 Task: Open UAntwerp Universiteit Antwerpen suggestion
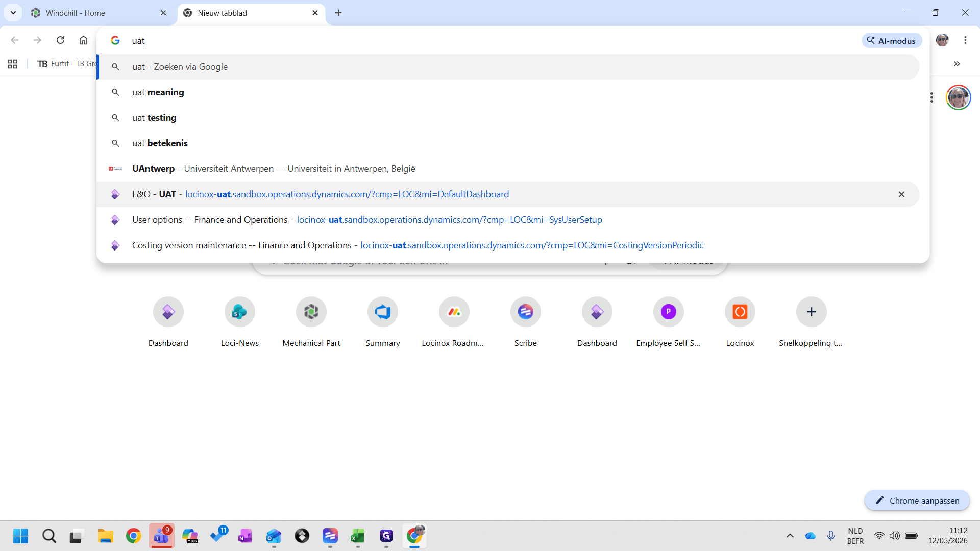[x=508, y=169]
